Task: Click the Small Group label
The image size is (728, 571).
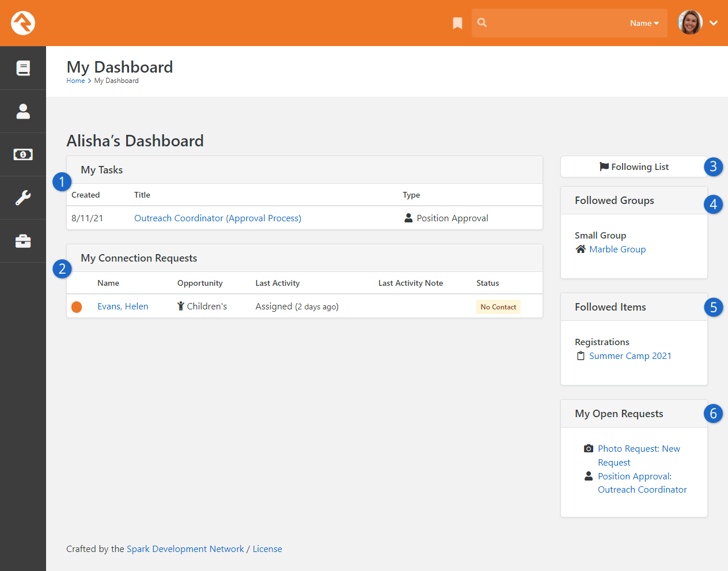Action: tap(601, 235)
